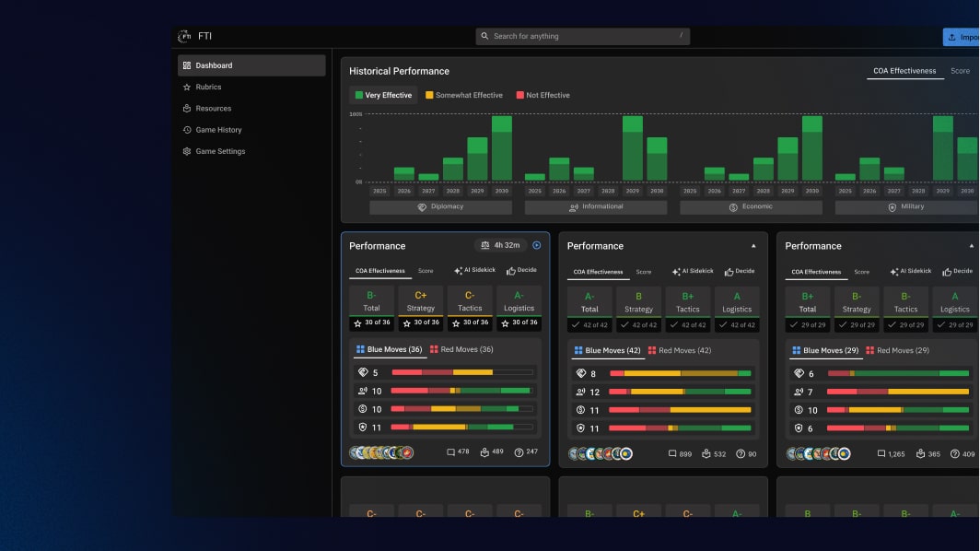Switch to Red Moves (42) tab
Image resolution: width=980 pixels, height=551 pixels.
click(x=680, y=351)
